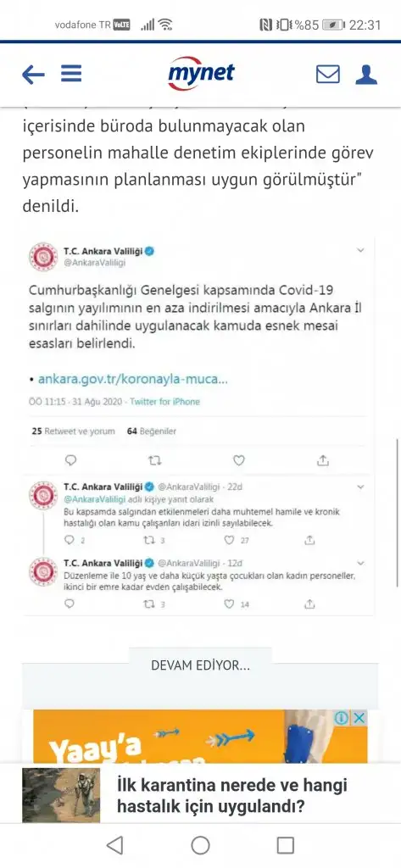401x868 pixels.
Task: Tap DEVAM EDİYOR button
Action: point(200,665)
